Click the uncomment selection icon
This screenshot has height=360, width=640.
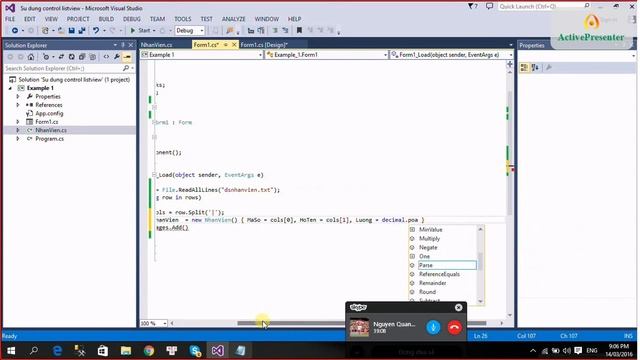[x=285, y=31]
